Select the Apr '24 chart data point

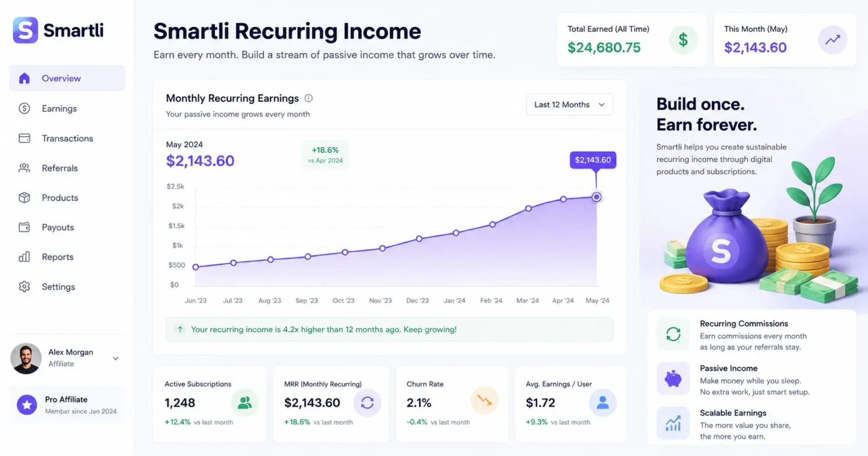[x=563, y=199]
